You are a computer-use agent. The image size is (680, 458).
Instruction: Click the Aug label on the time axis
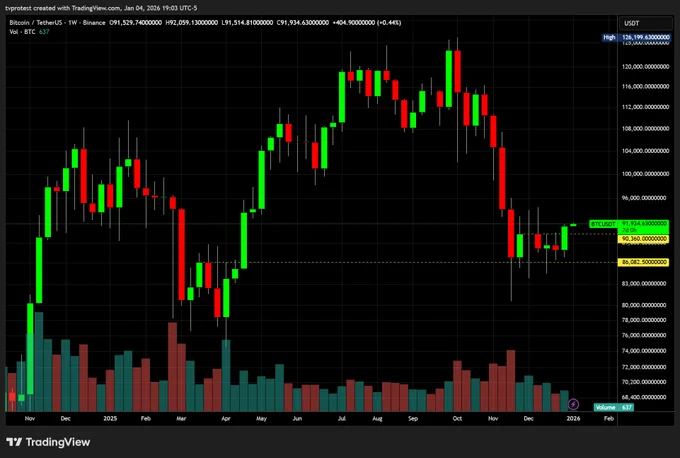click(x=377, y=419)
